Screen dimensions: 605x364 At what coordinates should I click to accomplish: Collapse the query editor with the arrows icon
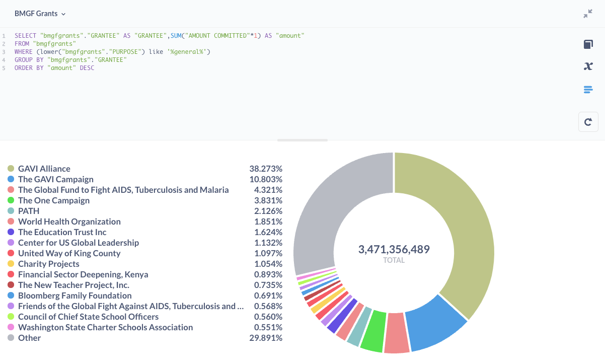pos(587,14)
